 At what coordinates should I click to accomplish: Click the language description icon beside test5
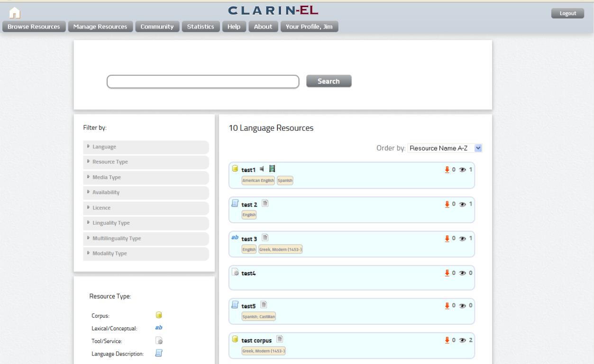point(235,304)
